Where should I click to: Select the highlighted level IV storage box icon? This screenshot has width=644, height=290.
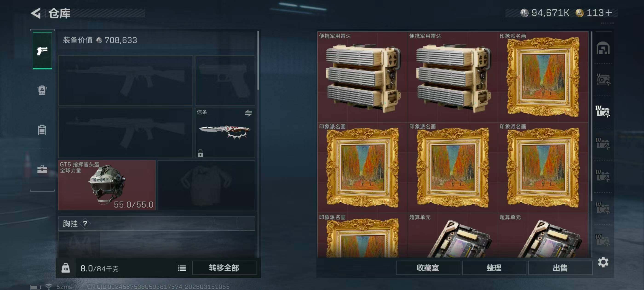click(603, 112)
